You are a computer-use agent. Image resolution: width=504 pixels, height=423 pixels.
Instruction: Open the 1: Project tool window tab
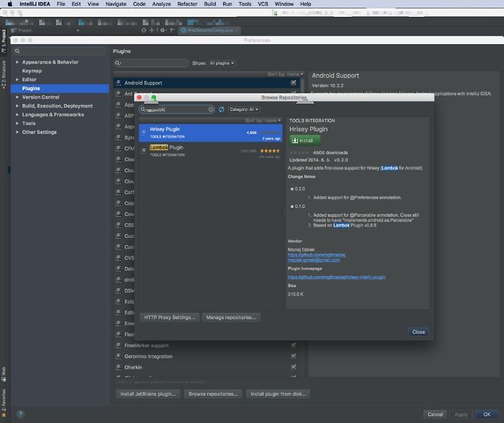click(4, 41)
